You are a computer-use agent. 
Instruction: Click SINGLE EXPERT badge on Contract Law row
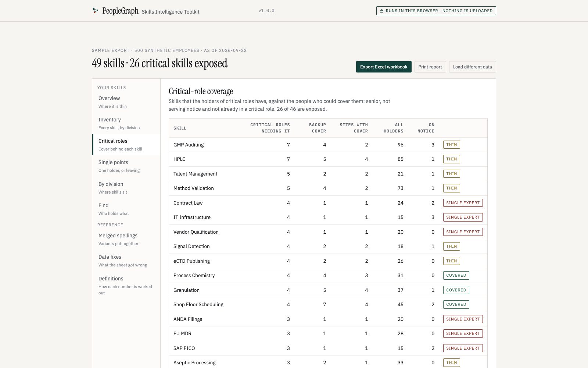point(463,203)
